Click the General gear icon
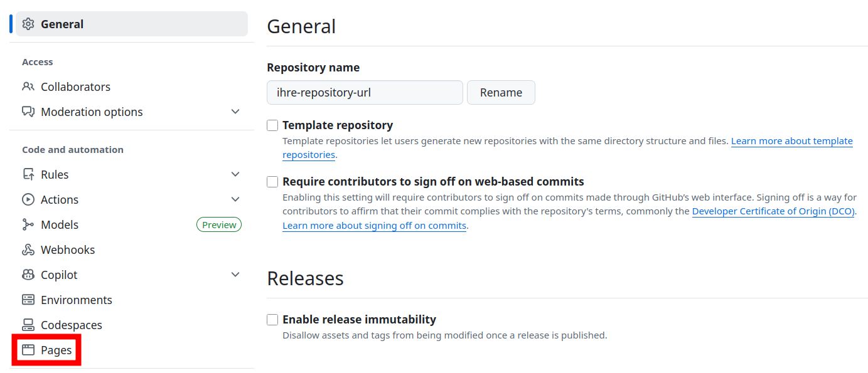 (x=28, y=24)
